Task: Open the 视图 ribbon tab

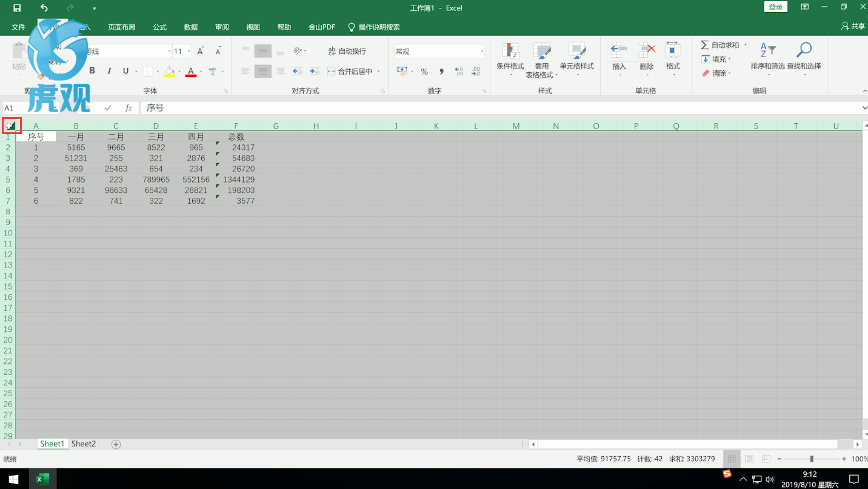Action: point(253,27)
